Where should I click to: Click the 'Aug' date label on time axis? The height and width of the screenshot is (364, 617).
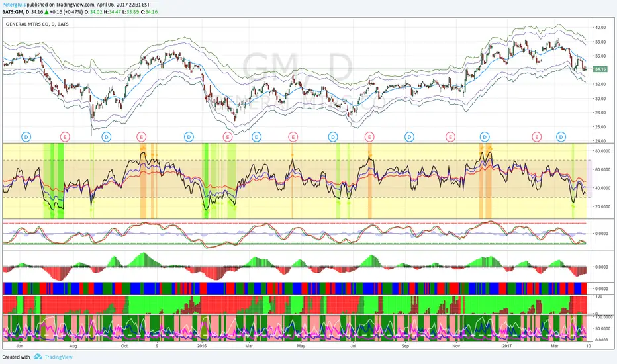click(73, 346)
